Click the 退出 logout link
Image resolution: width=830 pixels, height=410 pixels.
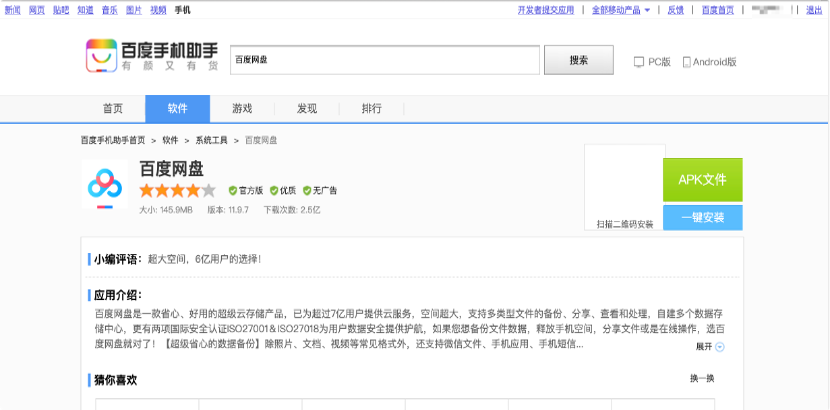point(814,10)
